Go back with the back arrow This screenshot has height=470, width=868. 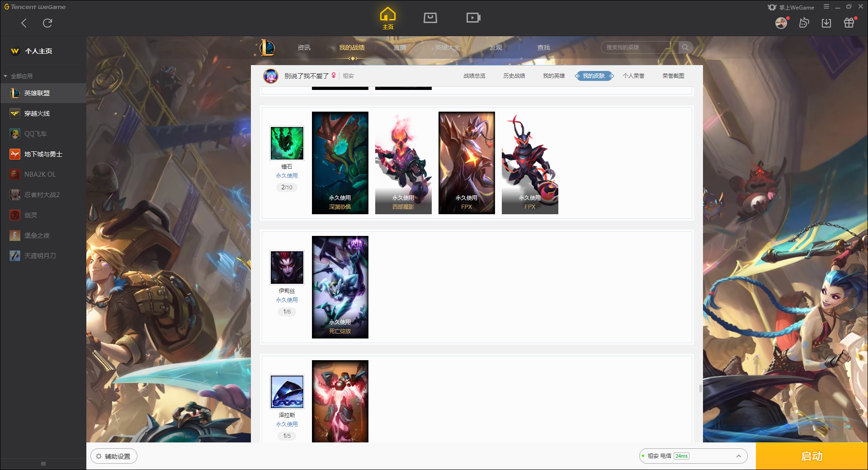[24, 23]
